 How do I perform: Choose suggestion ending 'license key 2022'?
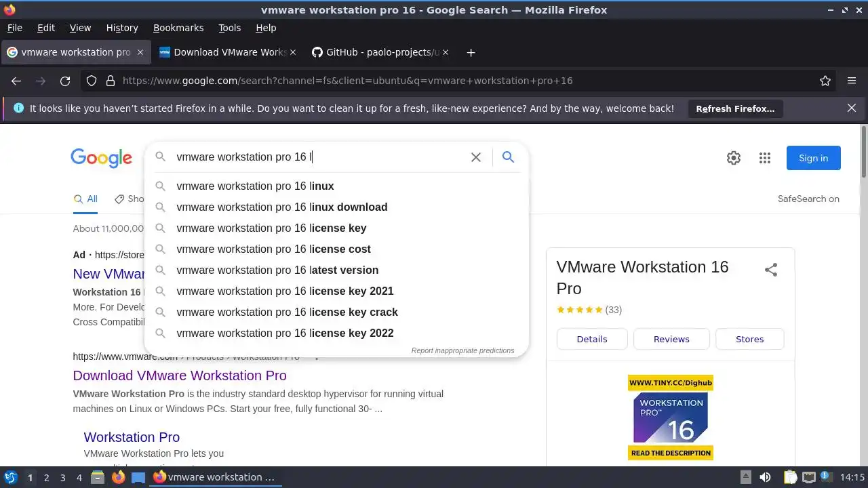336,333
